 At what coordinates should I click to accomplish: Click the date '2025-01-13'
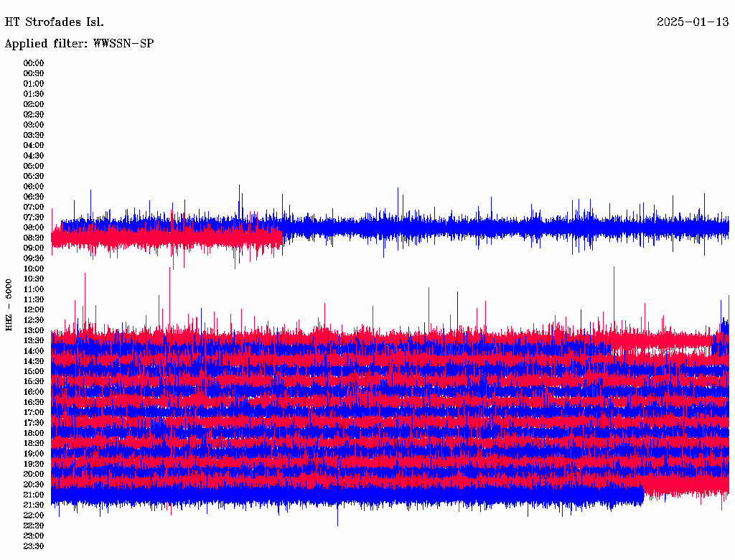(x=693, y=22)
